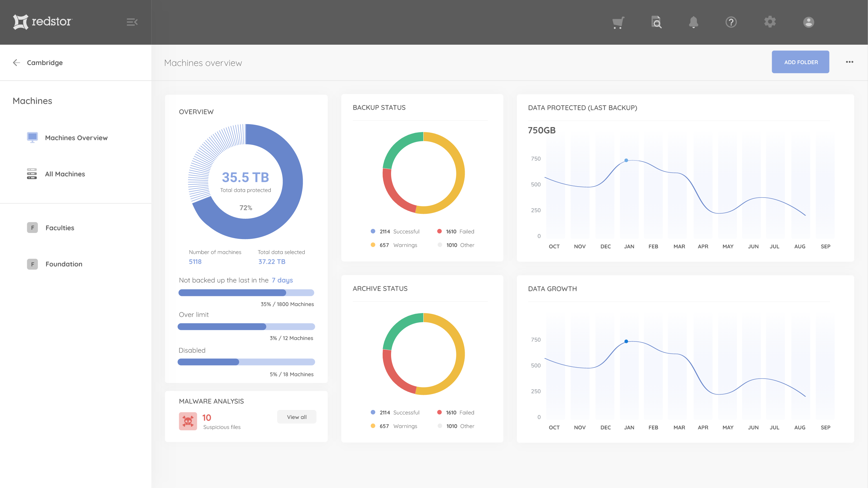
Task: Open the three-dot more options menu
Action: pos(849,62)
